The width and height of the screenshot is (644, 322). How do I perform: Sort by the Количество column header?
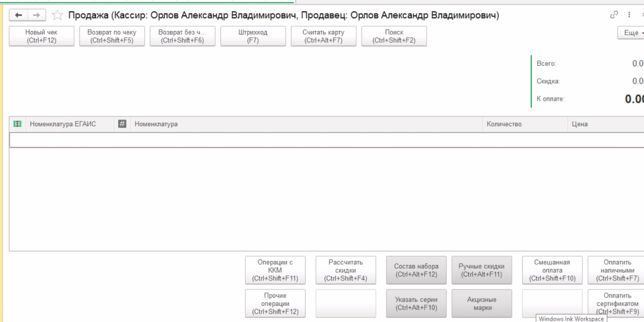click(504, 124)
